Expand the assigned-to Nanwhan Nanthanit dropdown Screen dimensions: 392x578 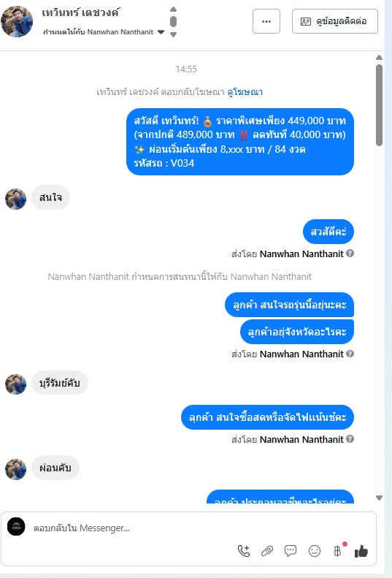click(161, 32)
